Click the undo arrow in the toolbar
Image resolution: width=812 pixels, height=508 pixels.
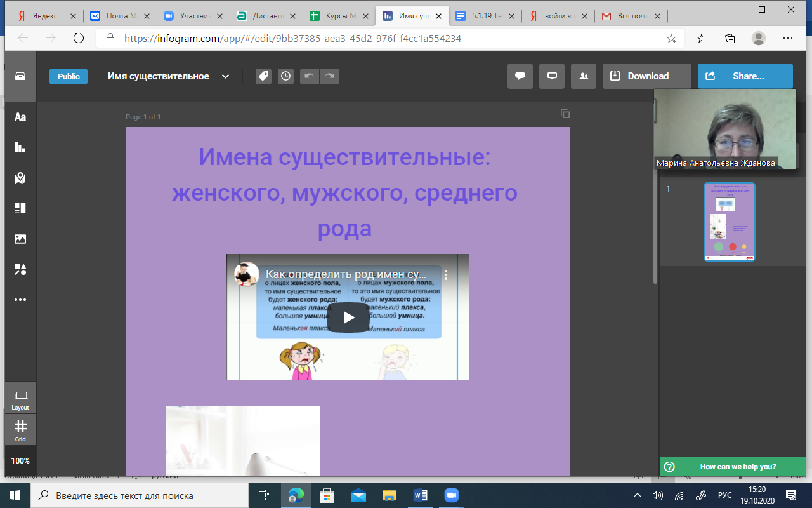coord(309,76)
